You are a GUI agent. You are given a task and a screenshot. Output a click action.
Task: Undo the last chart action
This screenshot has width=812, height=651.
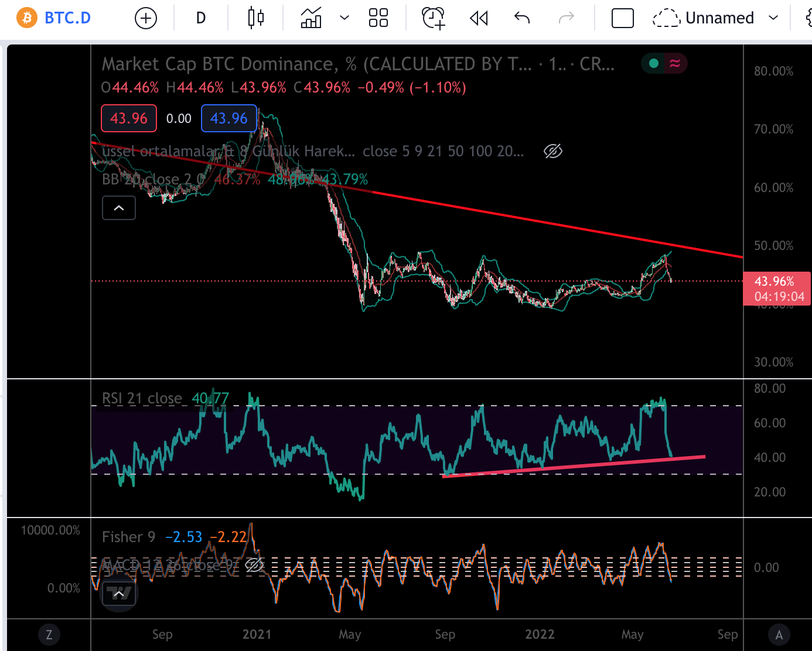point(522,18)
